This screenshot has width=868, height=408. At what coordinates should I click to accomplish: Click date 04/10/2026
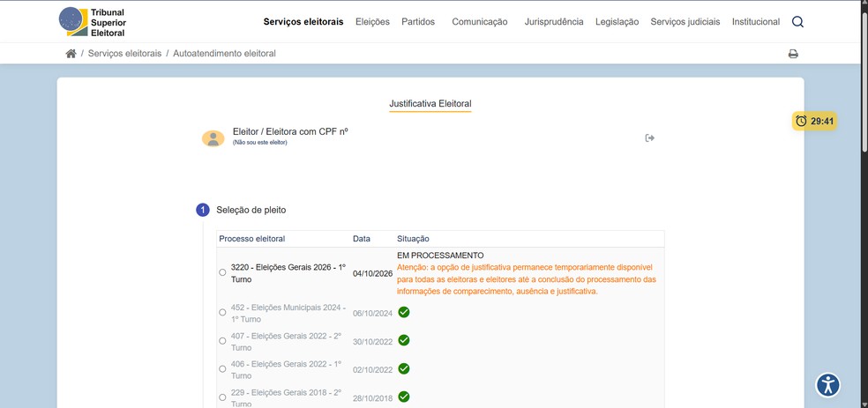pyautogui.click(x=372, y=274)
